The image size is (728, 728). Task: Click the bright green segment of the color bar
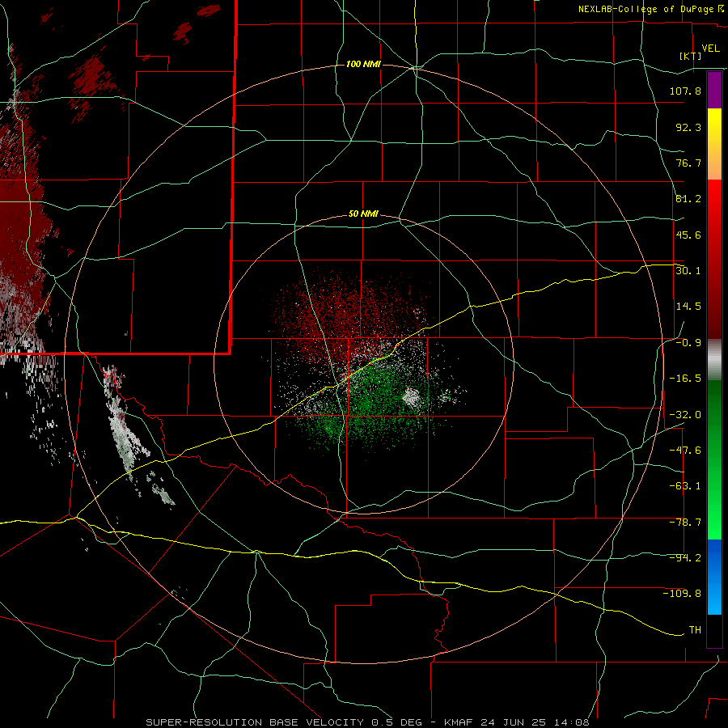pyautogui.click(x=714, y=459)
